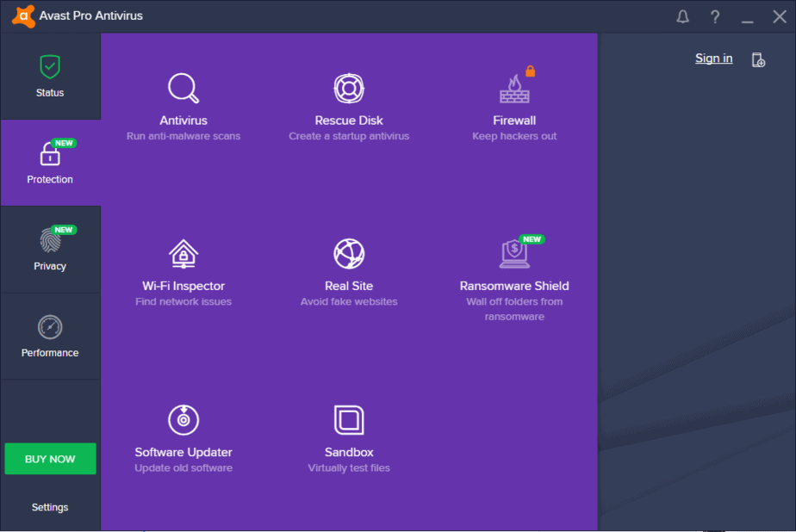Click the green BUY NOW button
This screenshot has height=532, width=796.
pyautogui.click(x=49, y=459)
